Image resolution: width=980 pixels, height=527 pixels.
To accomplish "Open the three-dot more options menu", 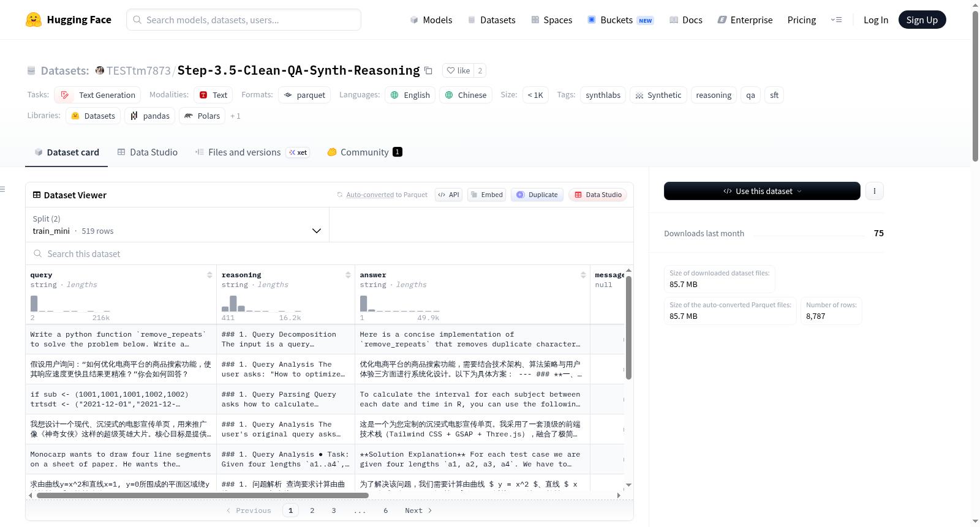I will click(875, 191).
